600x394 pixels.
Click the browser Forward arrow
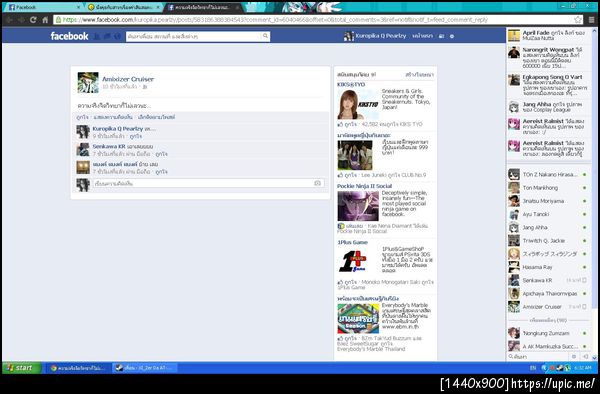pyautogui.click(x=21, y=20)
